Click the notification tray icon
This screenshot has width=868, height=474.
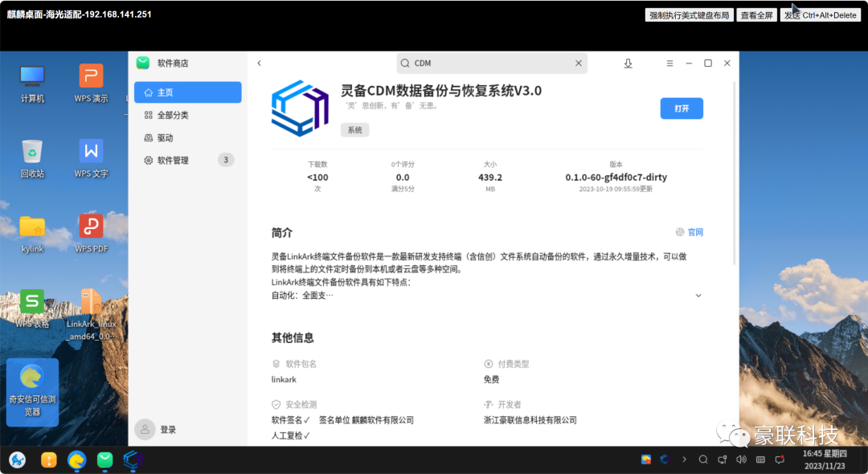click(780, 459)
